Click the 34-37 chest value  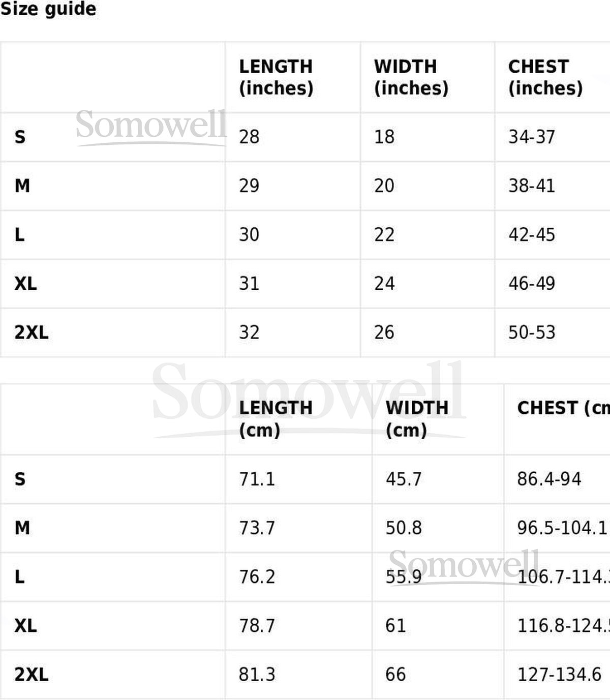pyautogui.click(x=532, y=137)
